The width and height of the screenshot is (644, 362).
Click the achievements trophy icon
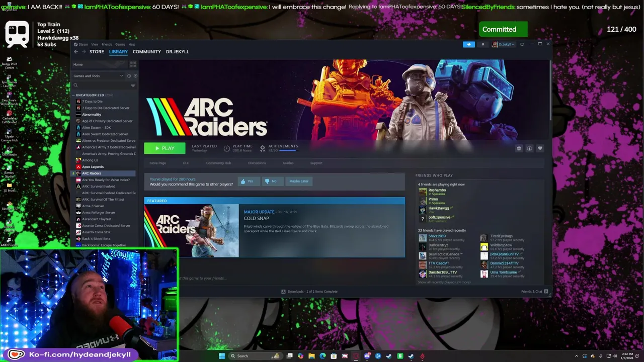pyautogui.click(x=262, y=148)
